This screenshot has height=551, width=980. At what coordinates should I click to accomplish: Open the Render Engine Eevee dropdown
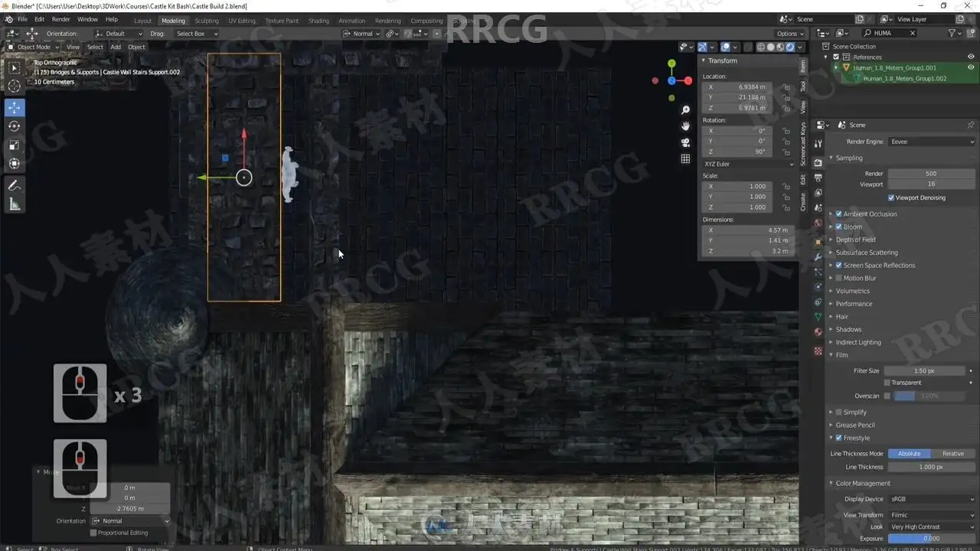click(932, 142)
